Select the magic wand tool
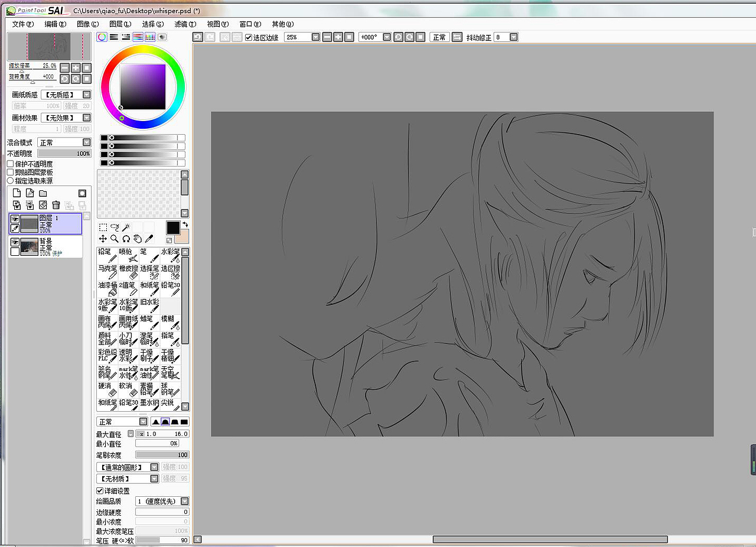Screen dimensions: 756x547 point(126,227)
